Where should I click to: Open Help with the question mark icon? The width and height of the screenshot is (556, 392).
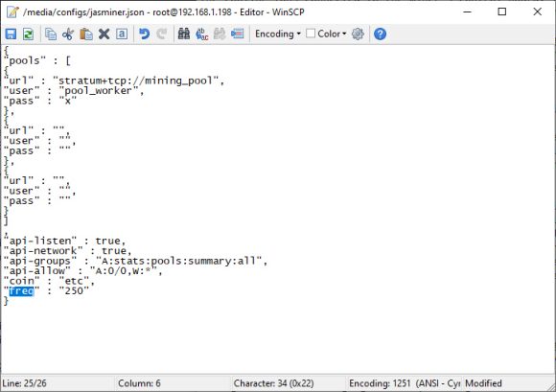381,35
